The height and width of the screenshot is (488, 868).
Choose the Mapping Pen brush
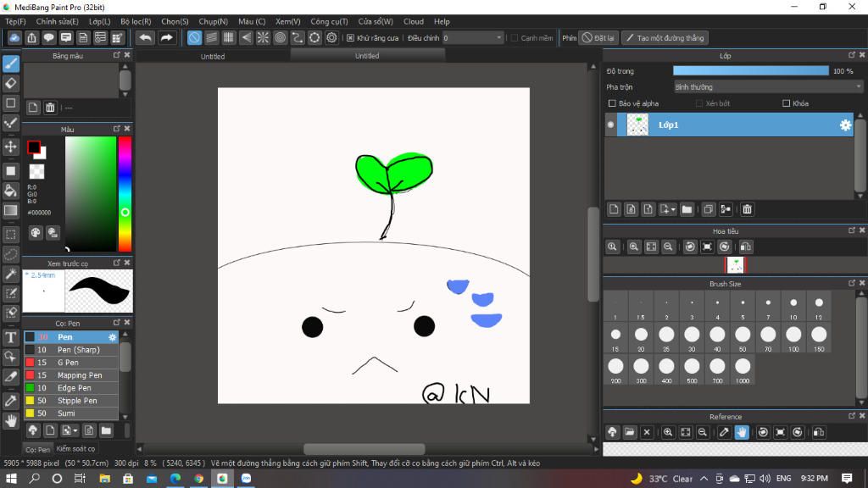[71, 375]
